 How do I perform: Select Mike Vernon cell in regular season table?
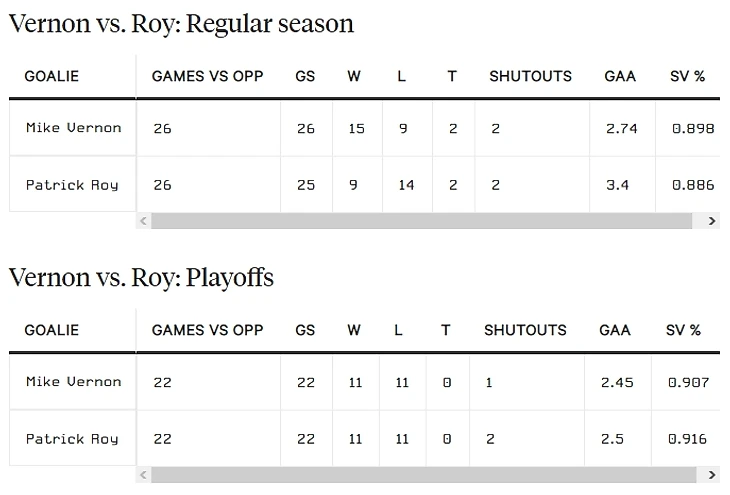(73, 128)
